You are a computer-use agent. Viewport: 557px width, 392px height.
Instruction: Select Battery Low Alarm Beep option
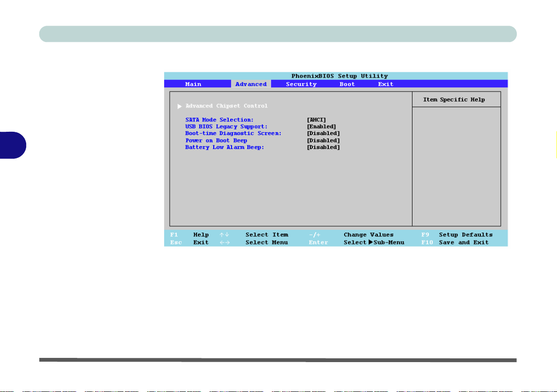[x=224, y=147]
